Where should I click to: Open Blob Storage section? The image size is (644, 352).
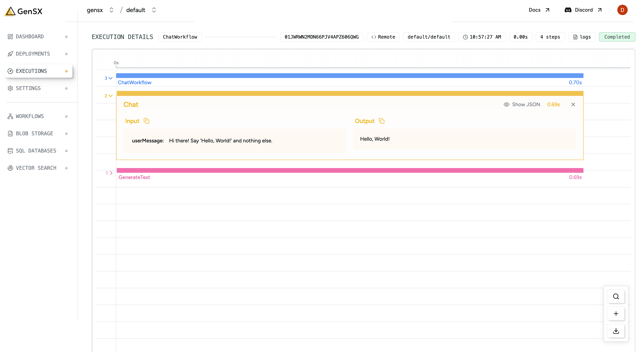(34, 133)
